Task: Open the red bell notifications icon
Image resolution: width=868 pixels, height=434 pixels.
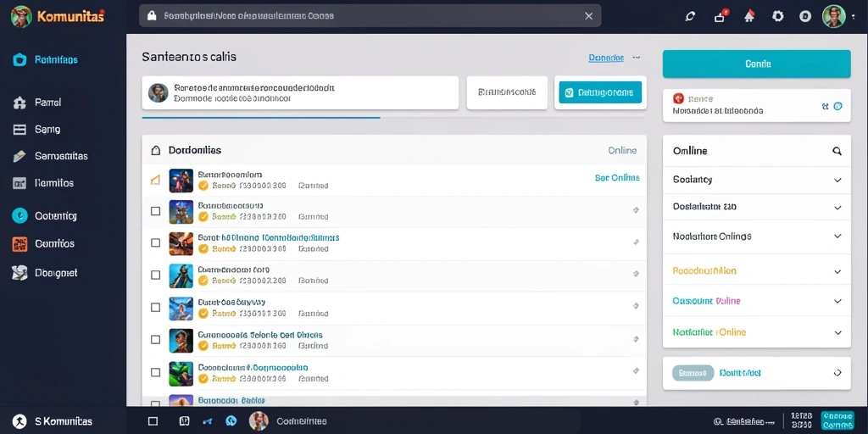Action: pyautogui.click(x=749, y=16)
